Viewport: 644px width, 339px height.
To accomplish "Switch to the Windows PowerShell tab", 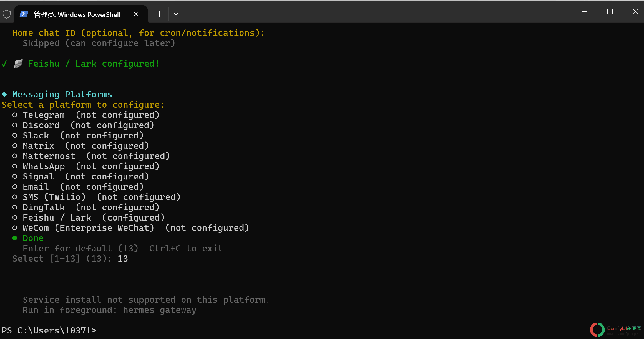I will (77, 14).
